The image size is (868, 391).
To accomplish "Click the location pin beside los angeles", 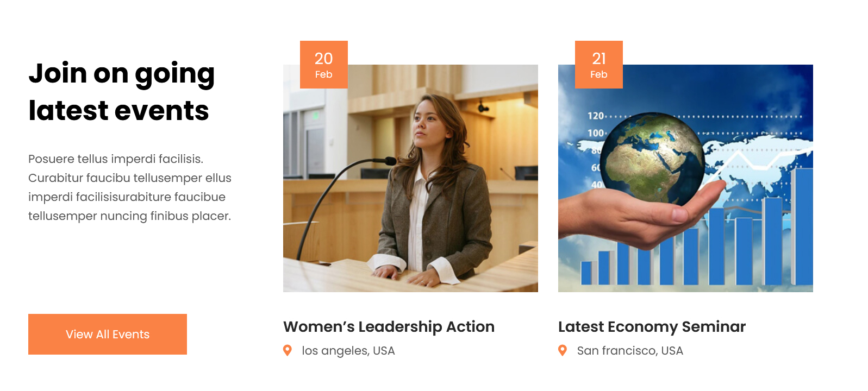I will (288, 351).
